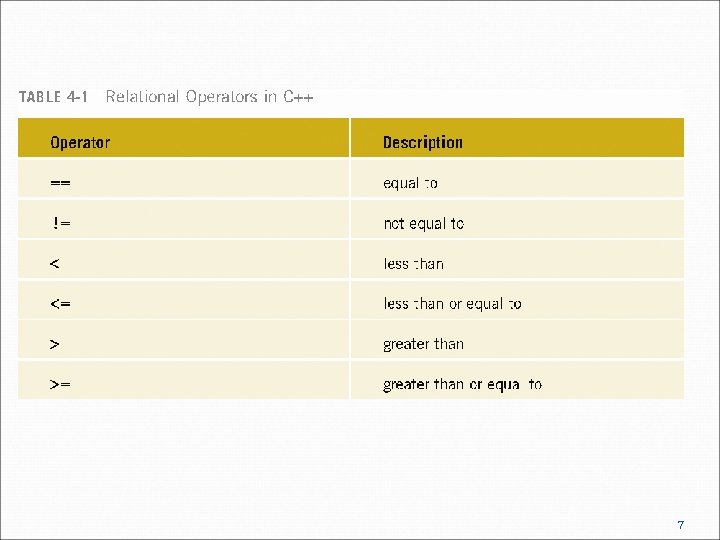720x540 pixels.
Task: Click the word "Relational" in the table title
Action: coord(142,97)
